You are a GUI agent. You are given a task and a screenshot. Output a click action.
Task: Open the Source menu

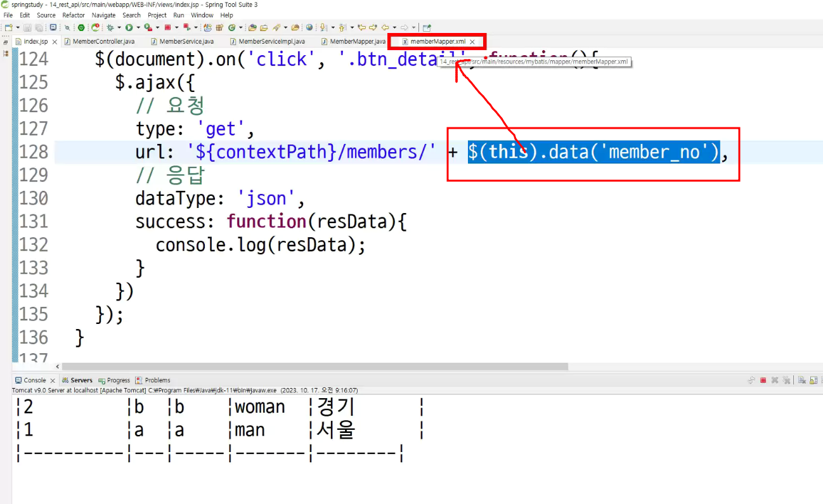click(46, 15)
